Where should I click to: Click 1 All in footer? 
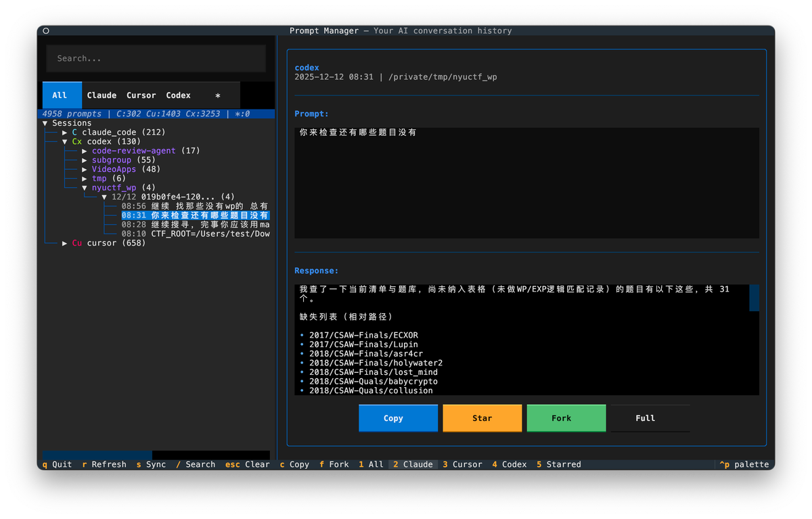point(371,464)
